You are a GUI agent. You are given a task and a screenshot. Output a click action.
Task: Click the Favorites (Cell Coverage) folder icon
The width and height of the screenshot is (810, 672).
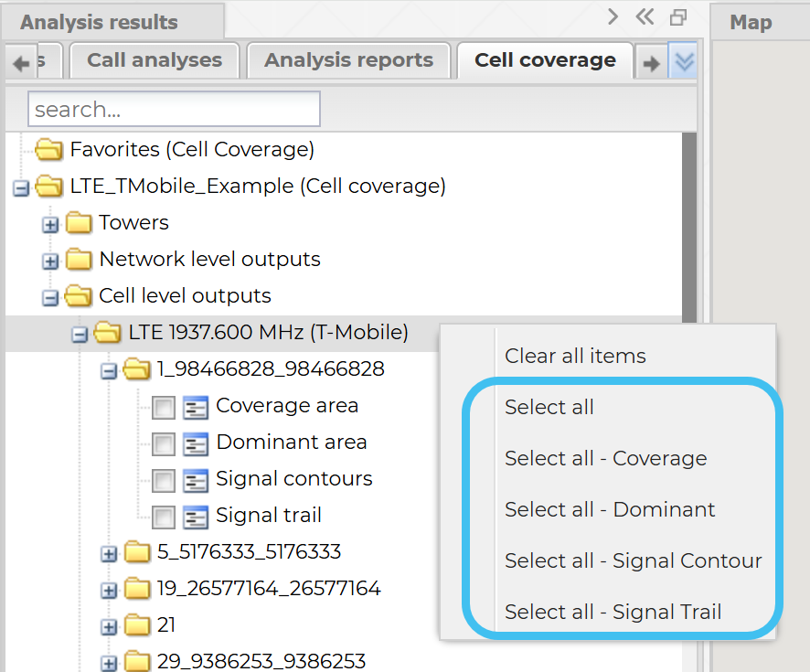pyautogui.click(x=48, y=150)
